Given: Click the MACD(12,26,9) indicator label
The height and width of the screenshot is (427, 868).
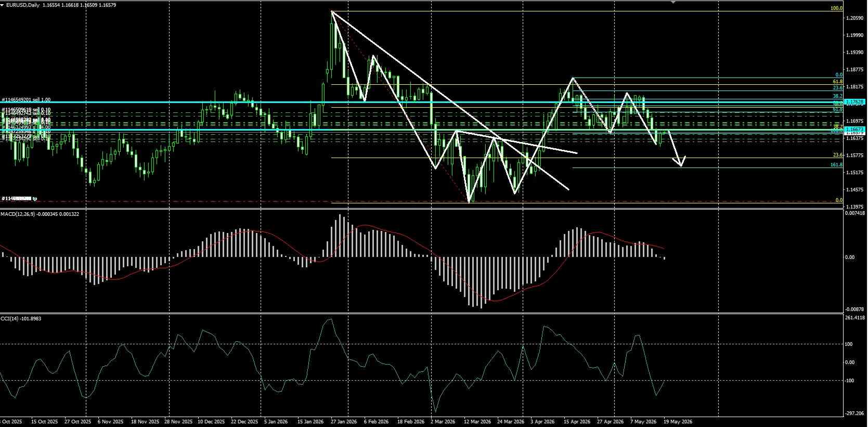Looking at the screenshot, I should 18,214.
